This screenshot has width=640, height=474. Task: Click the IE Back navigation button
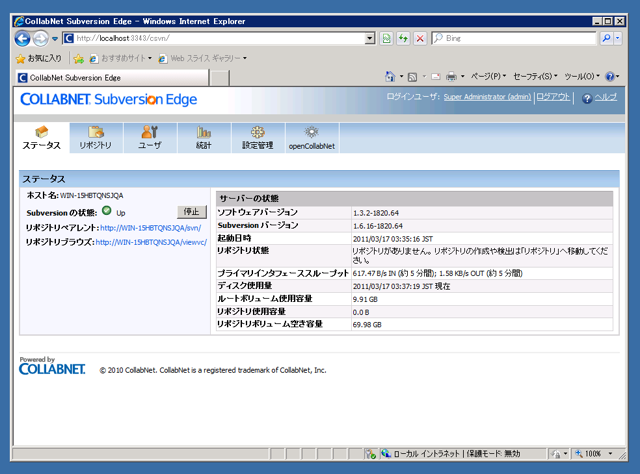pos(22,39)
